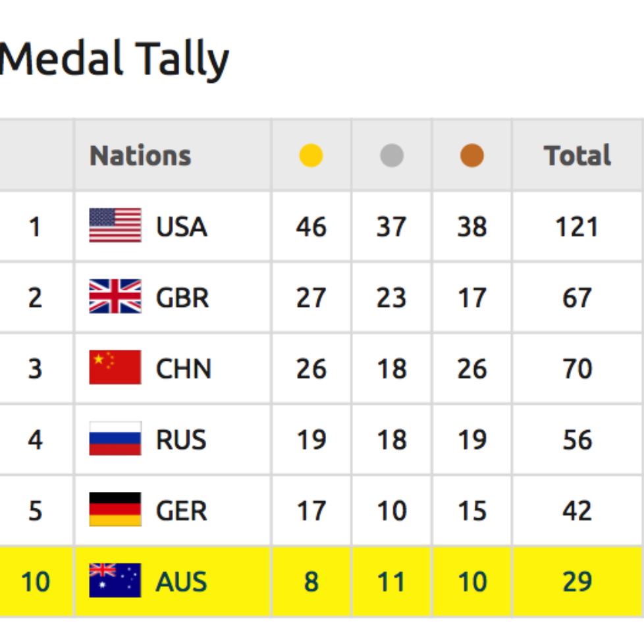Click the bronze medal column icon
The width and height of the screenshot is (644, 644).
tap(472, 156)
